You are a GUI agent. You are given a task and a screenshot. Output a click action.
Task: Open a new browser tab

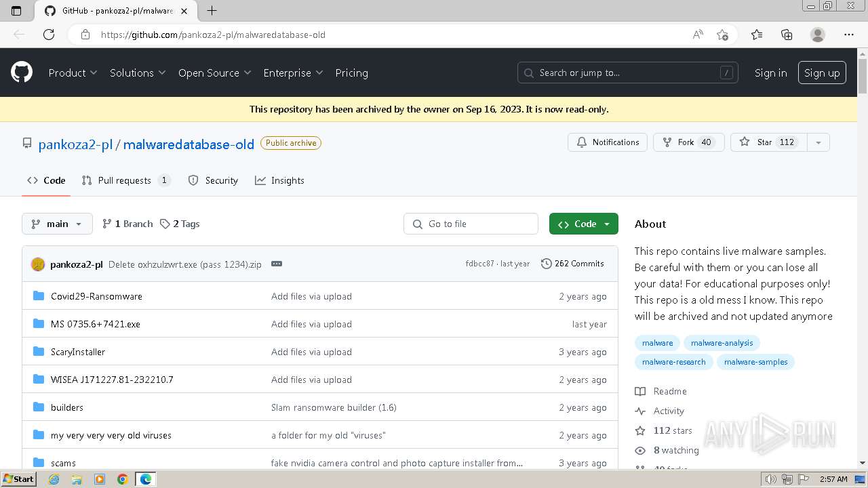pyautogui.click(x=212, y=11)
